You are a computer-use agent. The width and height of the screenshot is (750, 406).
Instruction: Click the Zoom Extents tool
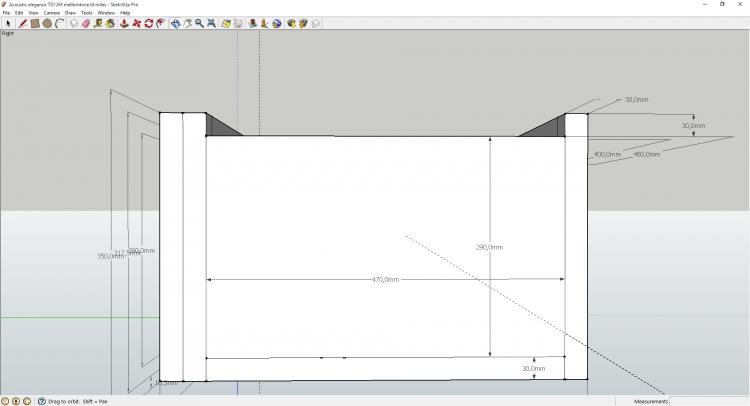211,23
